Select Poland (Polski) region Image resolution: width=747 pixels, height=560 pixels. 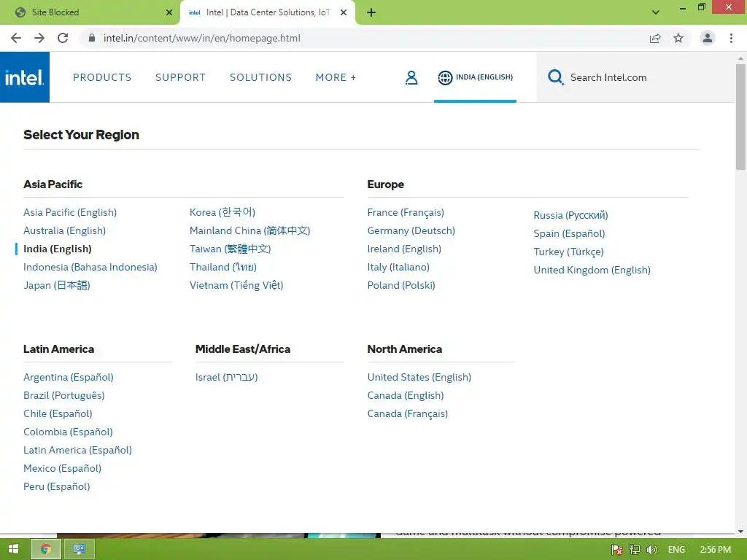coord(401,285)
